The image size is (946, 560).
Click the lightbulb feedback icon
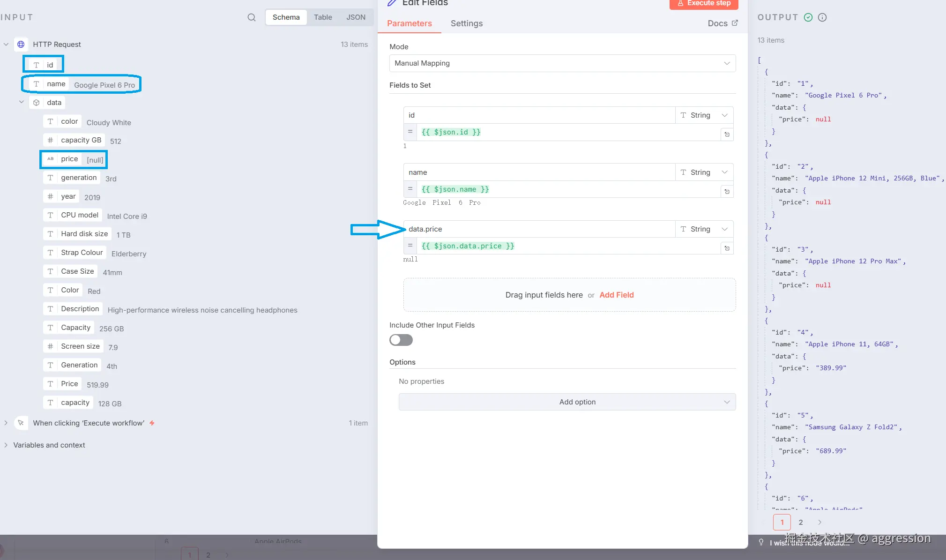click(761, 542)
